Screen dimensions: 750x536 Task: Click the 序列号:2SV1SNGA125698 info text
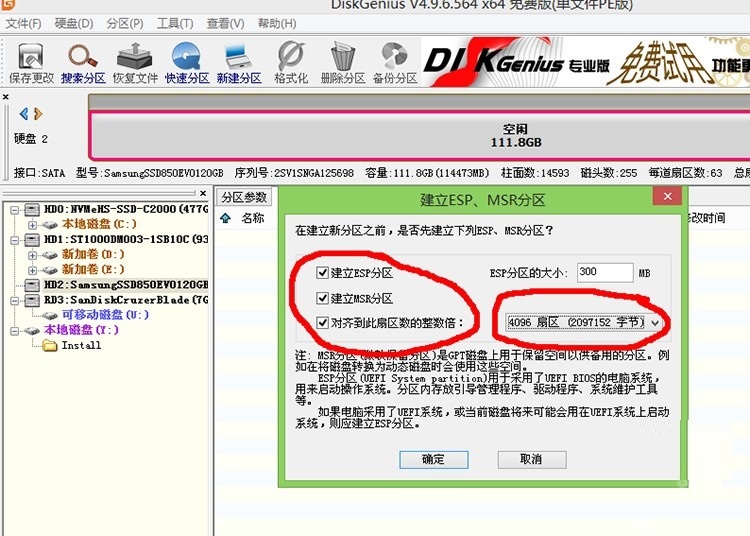[294, 173]
